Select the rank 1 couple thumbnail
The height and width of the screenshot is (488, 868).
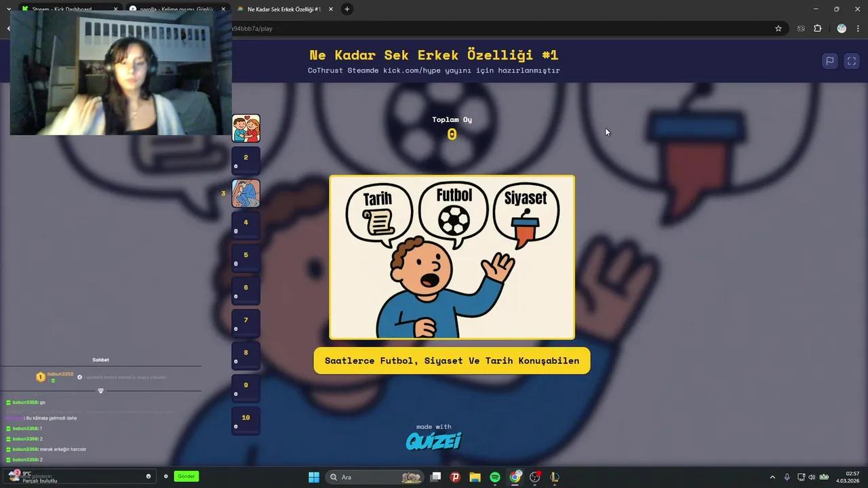[x=246, y=128]
